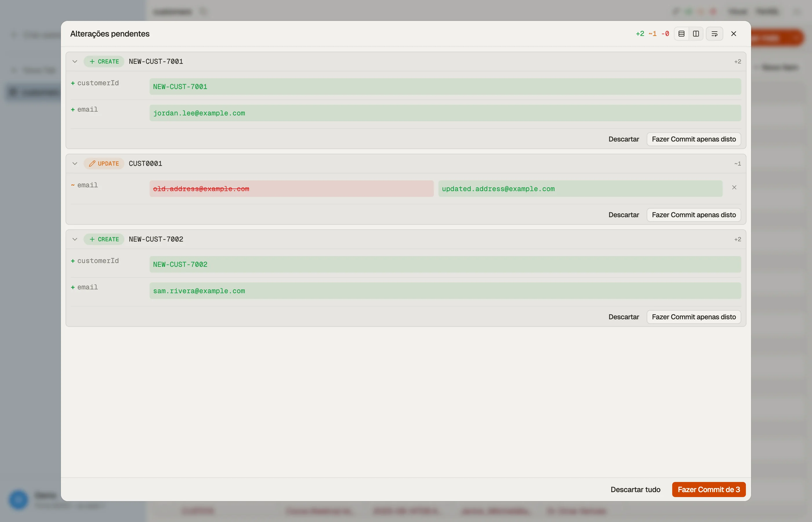The width and height of the screenshot is (812, 522).
Task: Collapse the NEW-CUST-7001 change group
Action: tap(75, 61)
